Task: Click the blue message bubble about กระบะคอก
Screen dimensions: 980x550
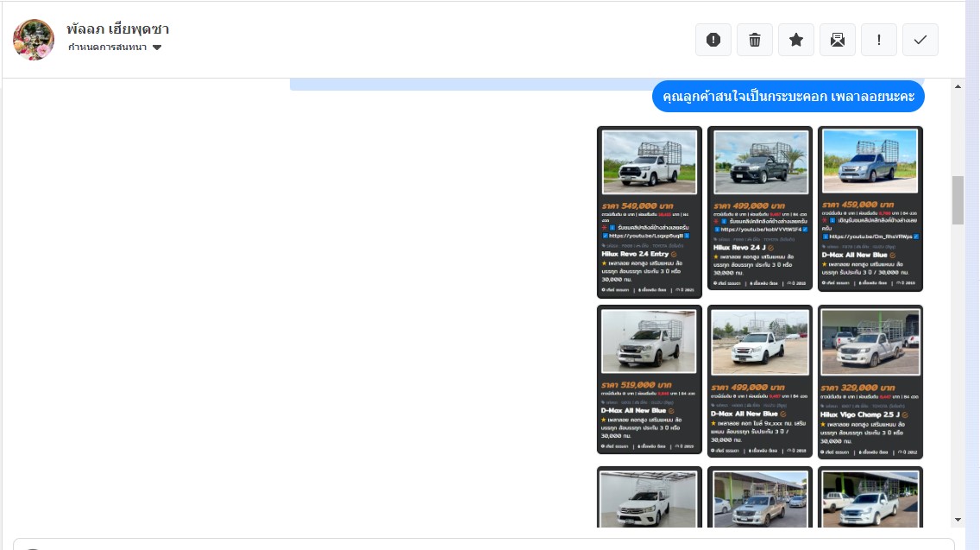Action: (x=788, y=97)
